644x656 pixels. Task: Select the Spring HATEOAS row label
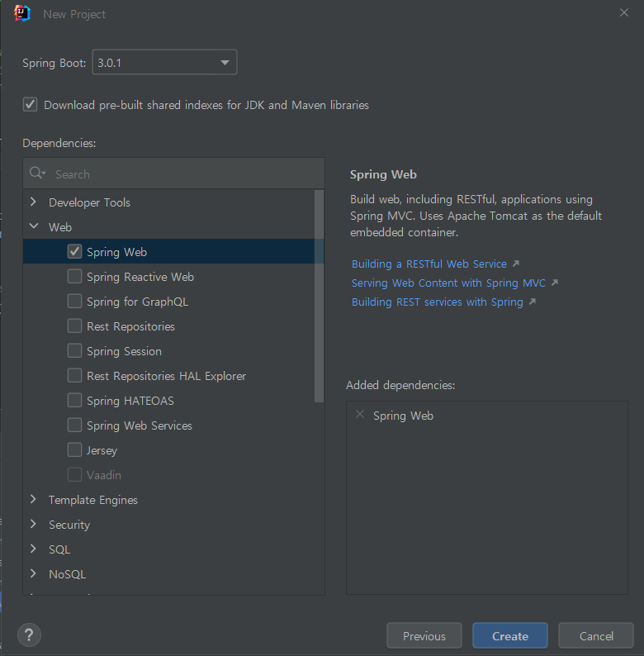130,401
